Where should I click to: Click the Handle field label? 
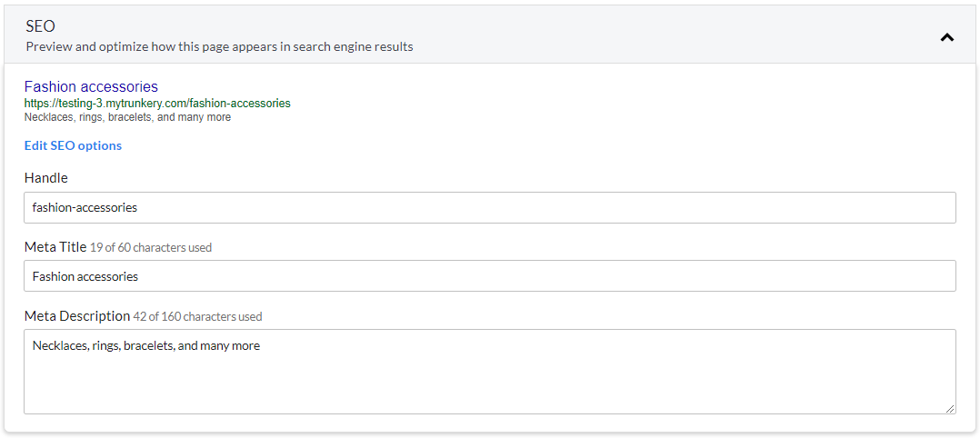click(46, 178)
